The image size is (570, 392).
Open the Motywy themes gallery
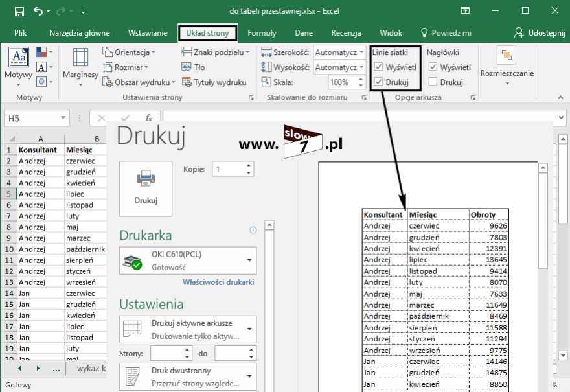pos(19,67)
